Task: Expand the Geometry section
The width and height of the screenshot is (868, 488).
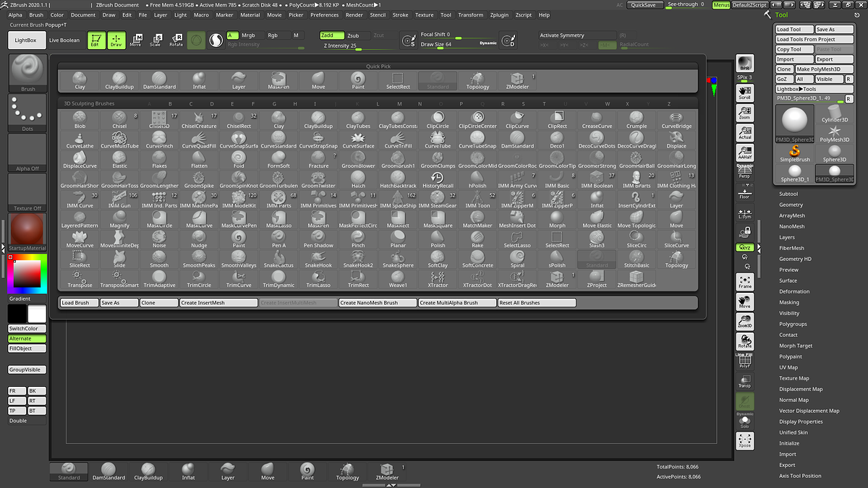Action: click(x=791, y=205)
